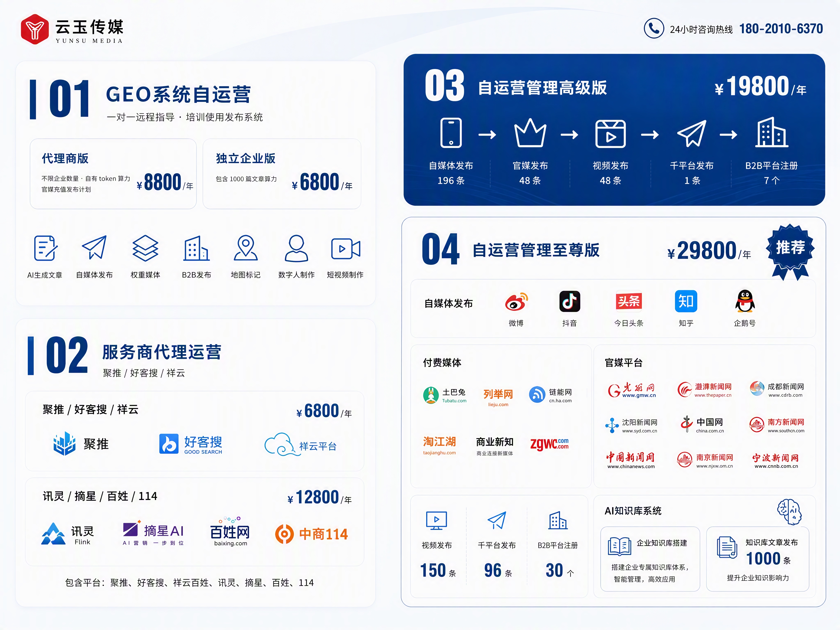
Task: Click the 推荐 ribbon badge
Action: tap(790, 252)
